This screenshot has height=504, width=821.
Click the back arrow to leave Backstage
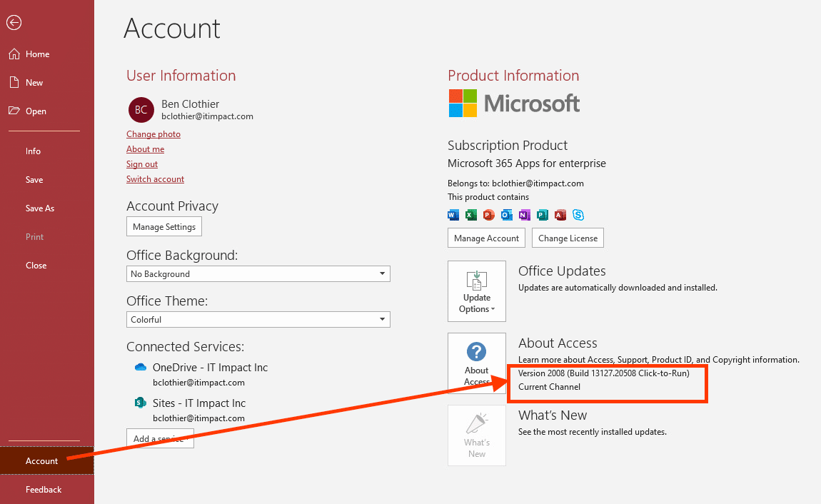14,23
